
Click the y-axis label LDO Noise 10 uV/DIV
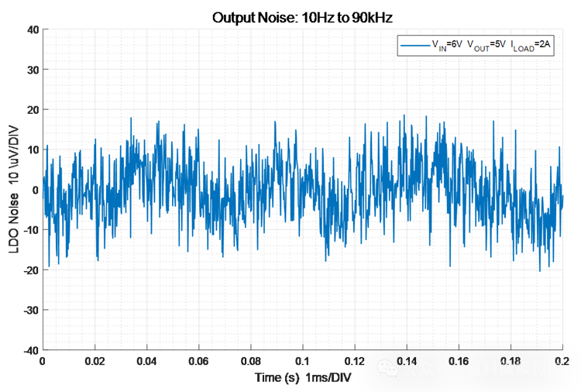click(14, 190)
